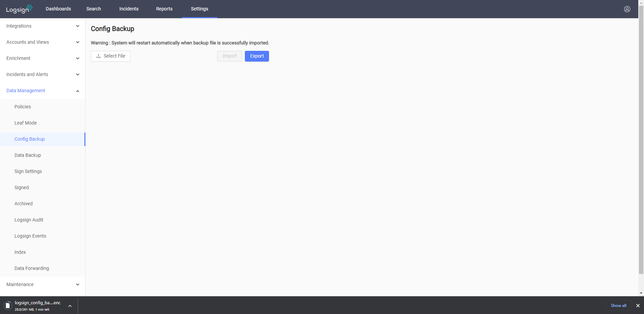Expand the Maintenance section
Viewport: 644px width, 314px height.
coord(42,284)
